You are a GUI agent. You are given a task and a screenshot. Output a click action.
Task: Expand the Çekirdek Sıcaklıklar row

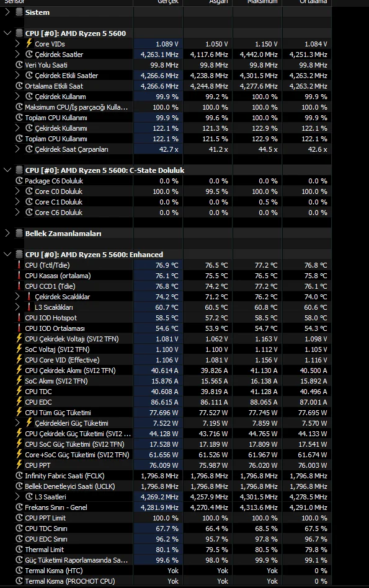click(17, 296)
